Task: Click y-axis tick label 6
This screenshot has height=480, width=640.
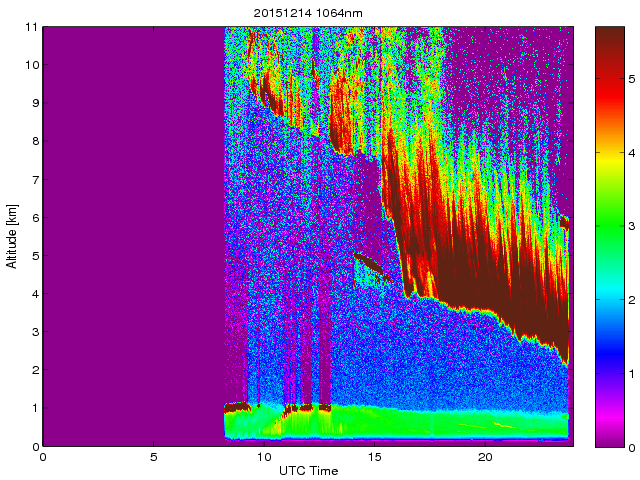Action: point(33,218)
